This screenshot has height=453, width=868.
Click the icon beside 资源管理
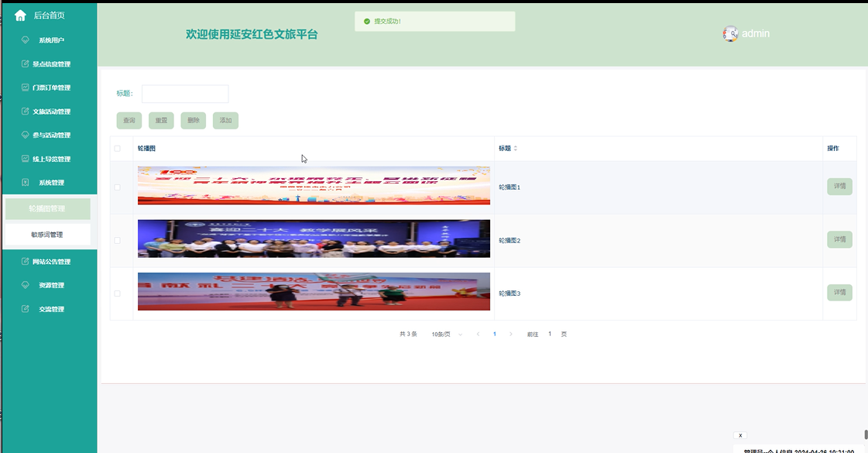coord(25,285)
